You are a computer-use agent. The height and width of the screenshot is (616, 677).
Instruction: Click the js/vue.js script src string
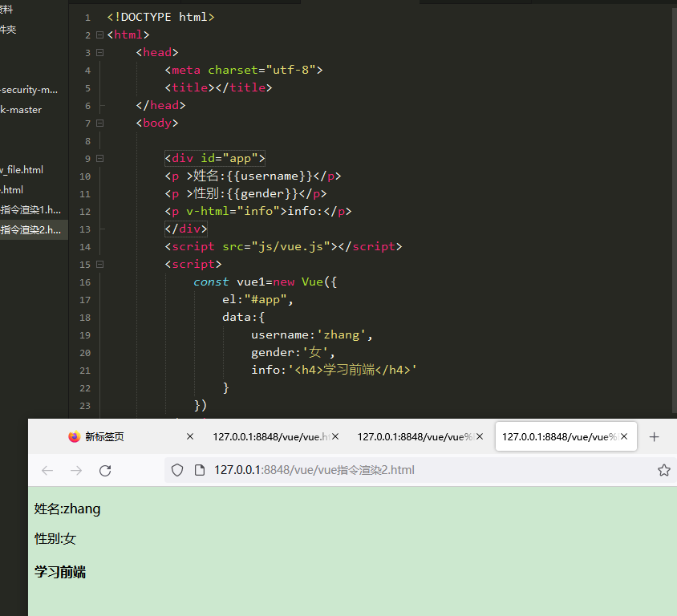coord(291,246)
